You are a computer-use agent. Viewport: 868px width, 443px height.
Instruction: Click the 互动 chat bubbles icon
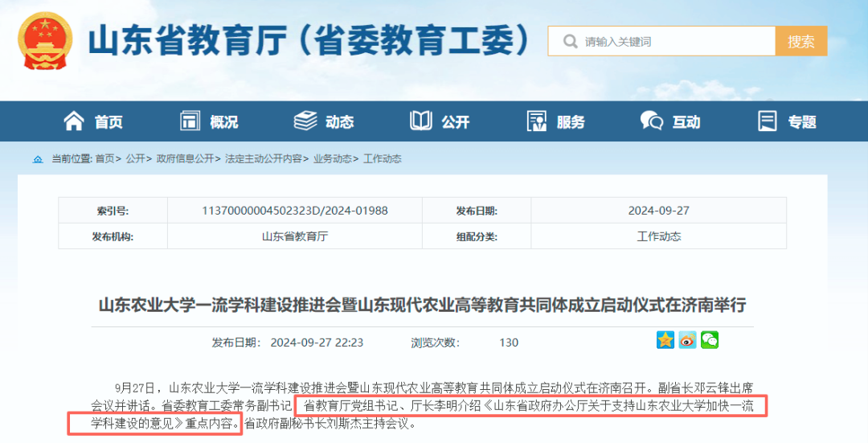pos(652,121)
